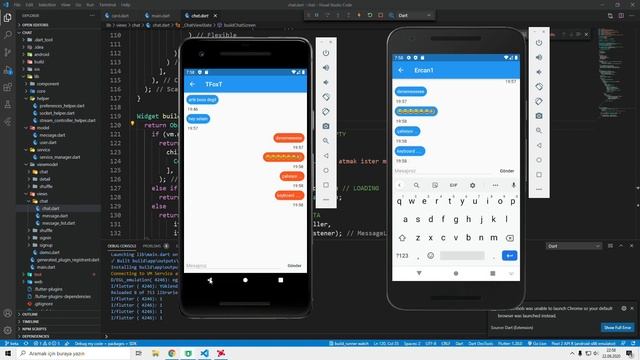Expand the OUTLINE section

[x=29, y=314]
